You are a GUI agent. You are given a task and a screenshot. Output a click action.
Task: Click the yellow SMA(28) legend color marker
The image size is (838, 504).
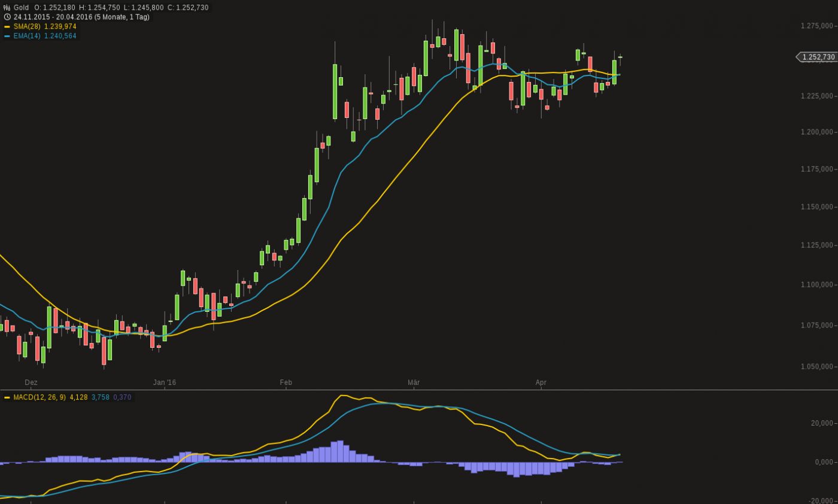coord(7,27)
